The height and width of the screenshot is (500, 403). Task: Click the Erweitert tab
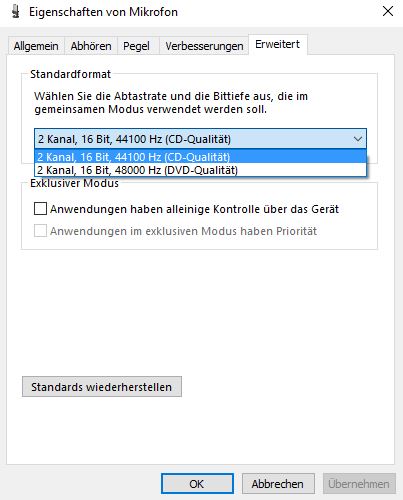pyautogui.click(x=278, y=44)
